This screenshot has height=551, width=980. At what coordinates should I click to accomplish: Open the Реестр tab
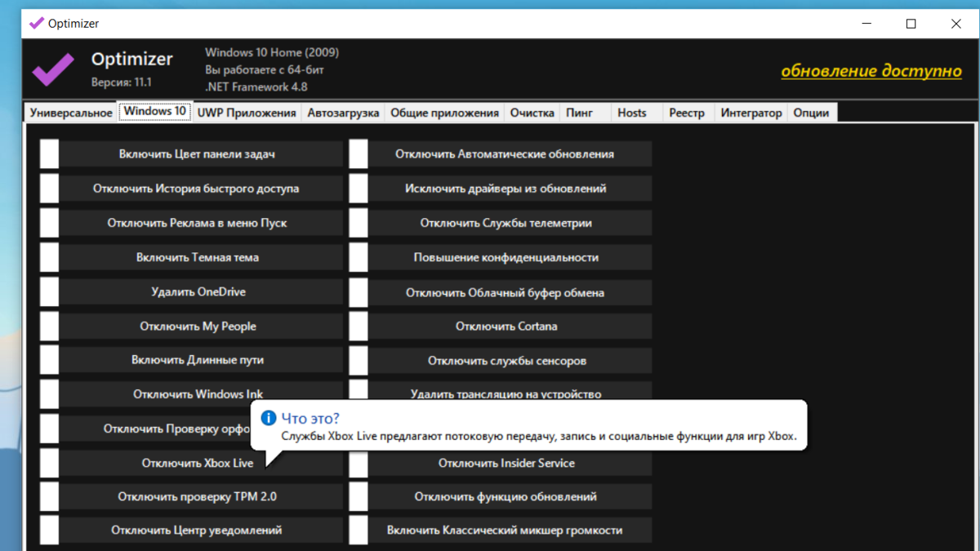[688, 113]
